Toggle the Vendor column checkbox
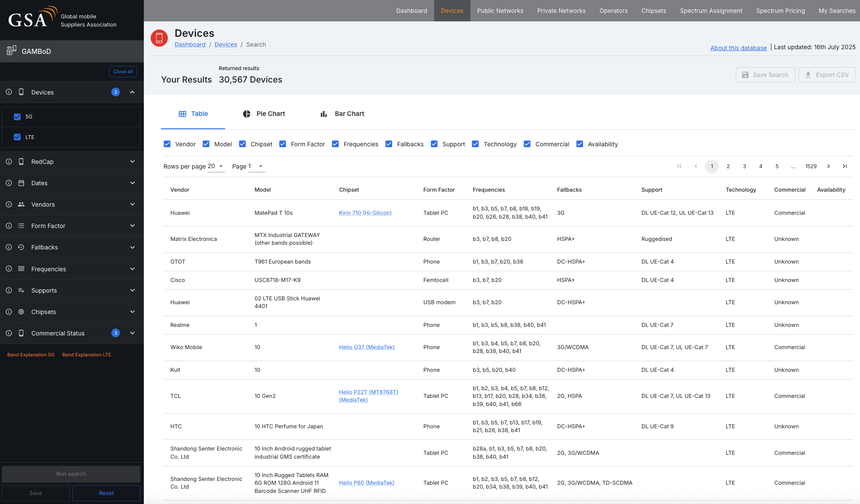 click(167, 144)
